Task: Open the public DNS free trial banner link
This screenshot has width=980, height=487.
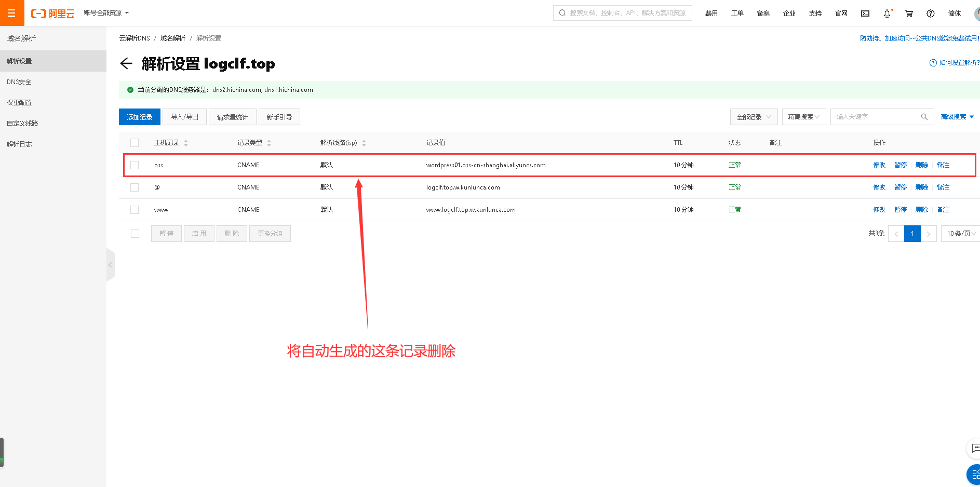Action: pos(920,38)
